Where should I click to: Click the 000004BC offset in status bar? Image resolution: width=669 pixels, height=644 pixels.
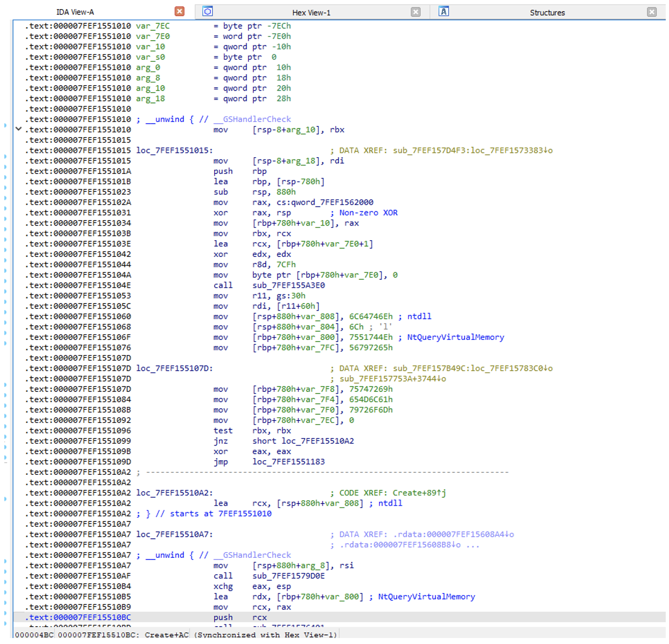click(x=34, y=634)
